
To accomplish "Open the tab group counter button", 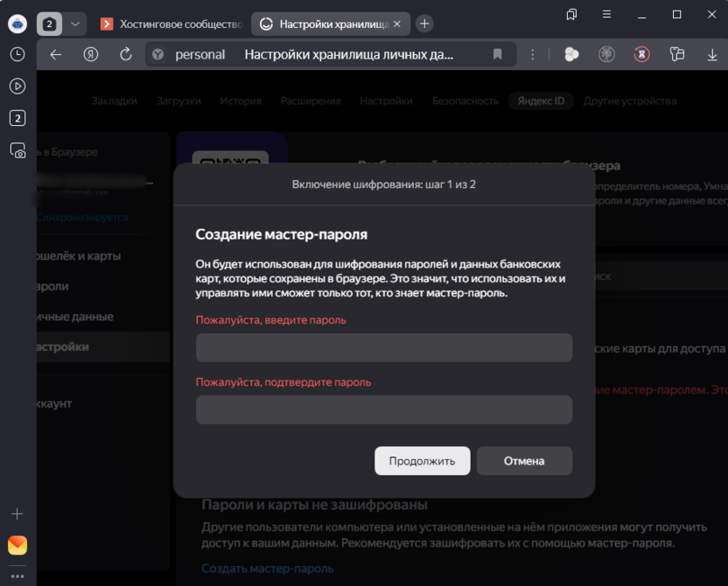I will (49, 24).
